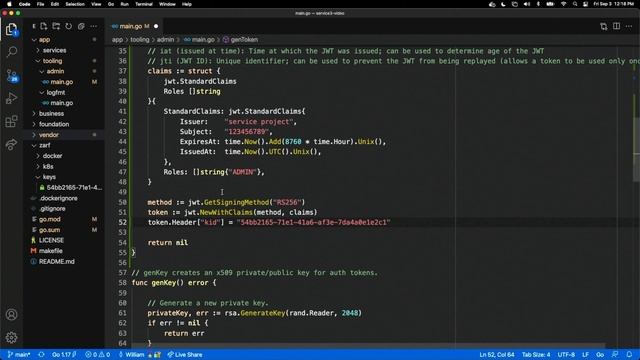Open the Live Share activity bar icon
This screenshot has height=360, width=640.
11,144
